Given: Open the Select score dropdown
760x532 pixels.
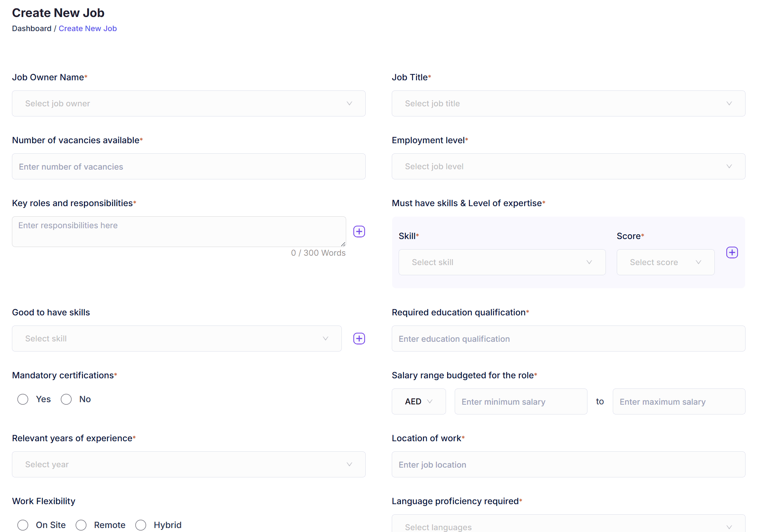Looking at the screenshot, I should tap(665, 262).
